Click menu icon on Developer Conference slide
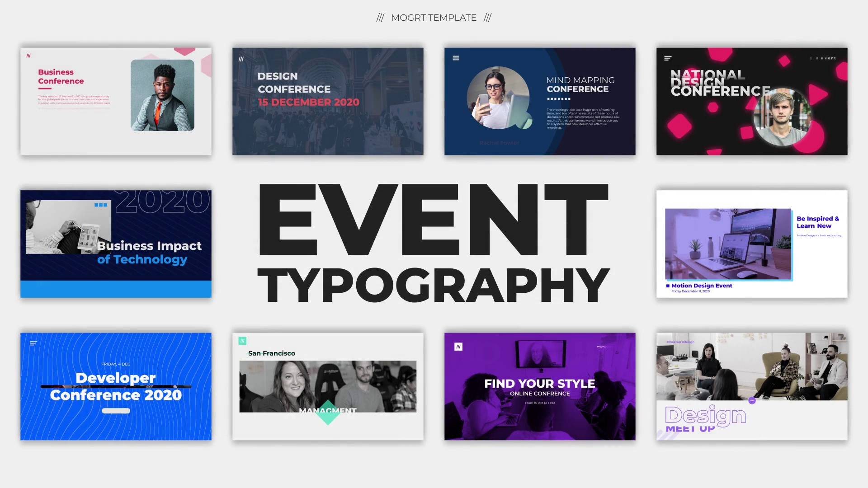Image resolution: width=868 pixels, height=488 pixels. (33, 343)
